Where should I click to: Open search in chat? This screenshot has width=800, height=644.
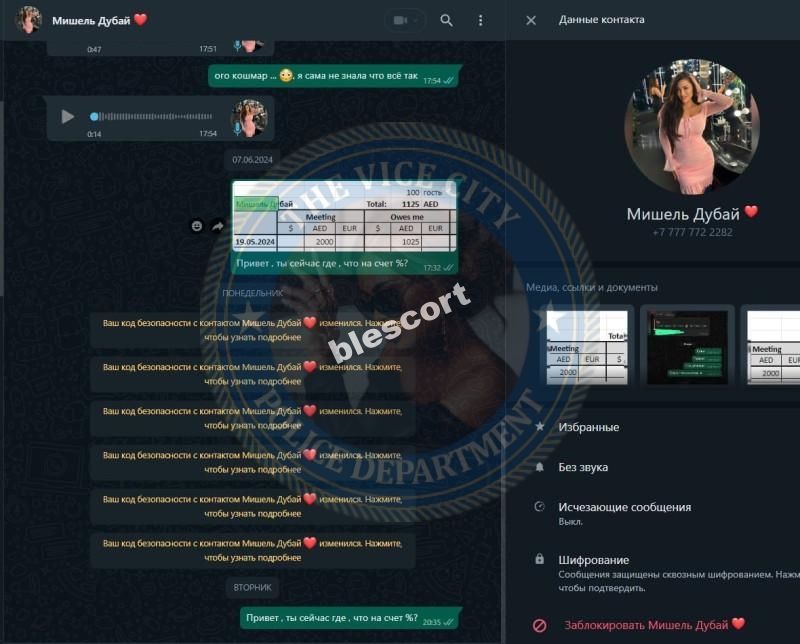(x=446, y=20)
